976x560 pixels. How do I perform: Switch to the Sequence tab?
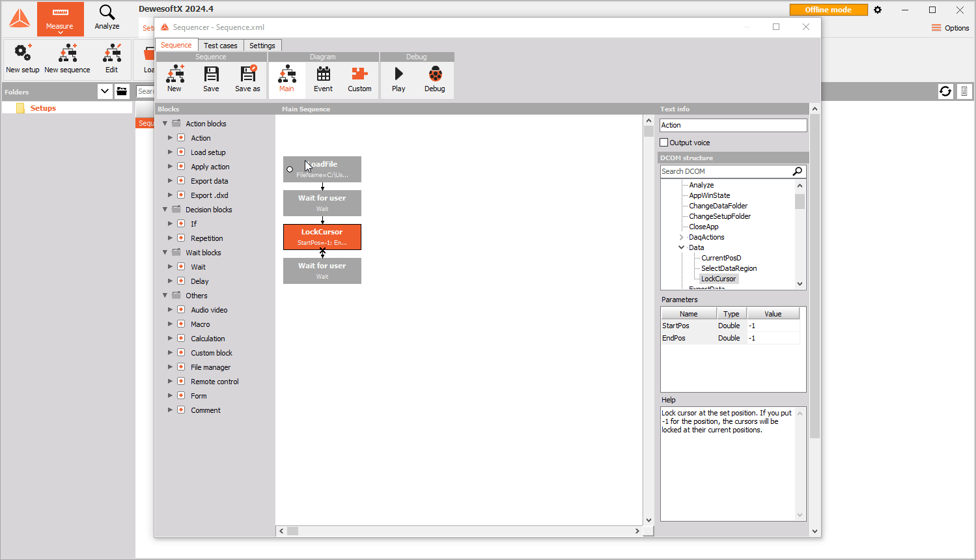(176, 45)
